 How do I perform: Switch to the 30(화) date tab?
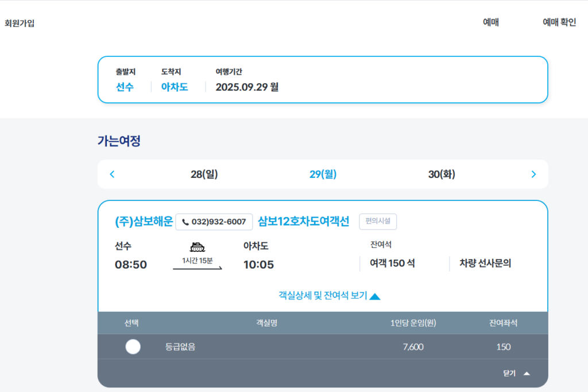pyautogui.click(x=439, y=174)
